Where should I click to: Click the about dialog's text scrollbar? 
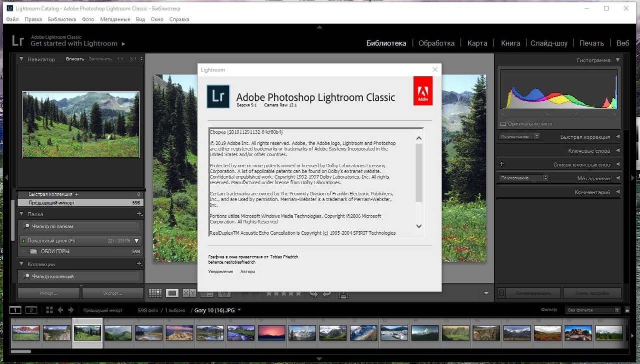tap(419, 173)
